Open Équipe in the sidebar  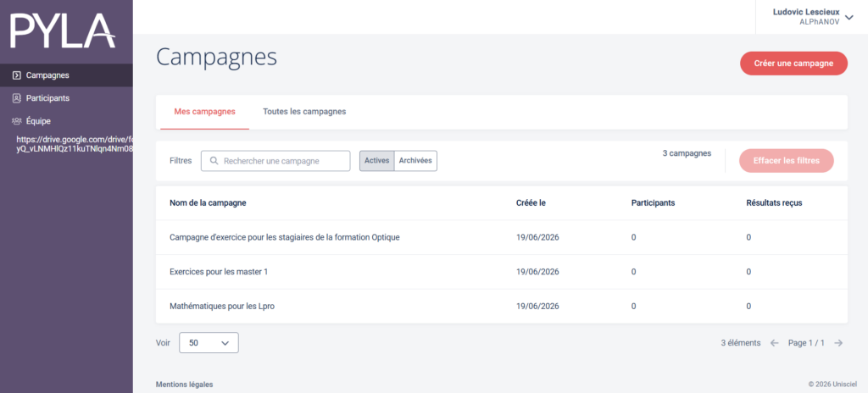click(x=66, y=120)
